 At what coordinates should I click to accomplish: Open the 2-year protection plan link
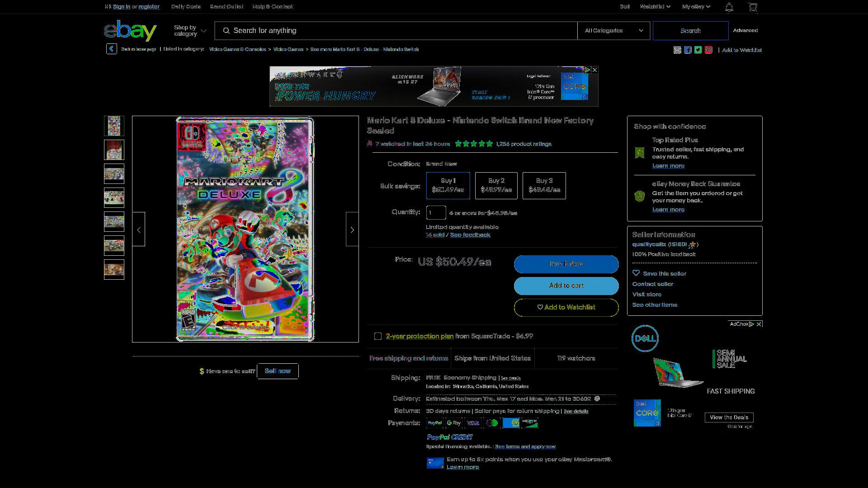coord(420,336)
